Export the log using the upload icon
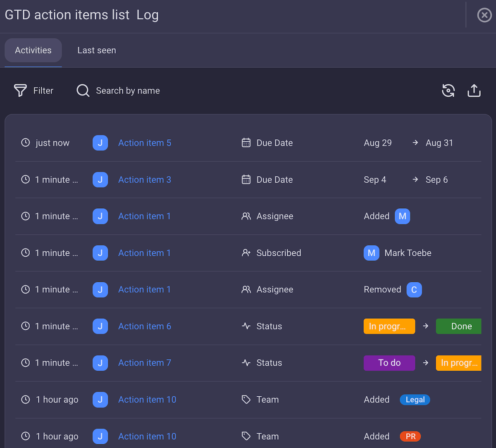The width and height of the screenshot is (496, 448). (x=474, y=91)
